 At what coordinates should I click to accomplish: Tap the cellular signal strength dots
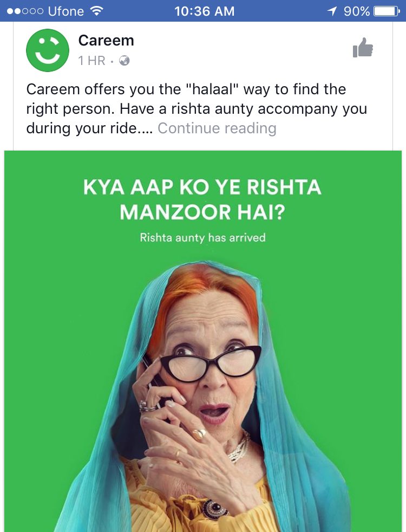tap(25, 11)
